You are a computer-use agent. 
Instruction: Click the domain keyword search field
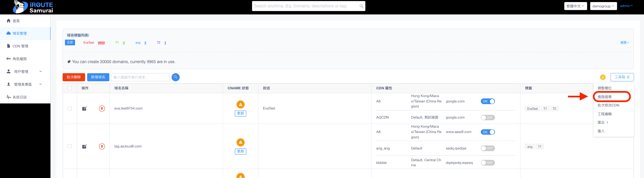pyautogui.click(x=140, y=77)
